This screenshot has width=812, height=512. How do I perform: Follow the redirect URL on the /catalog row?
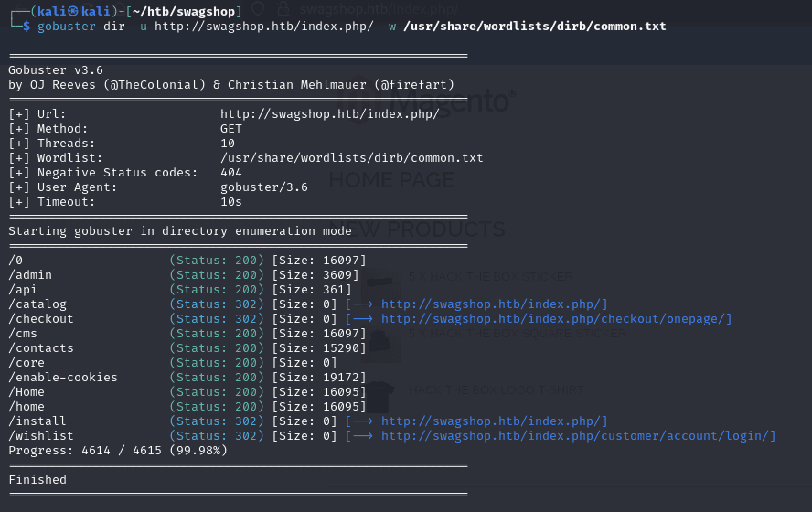point(494,304)
